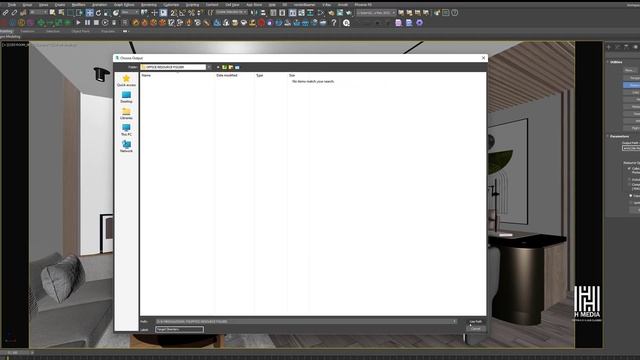Activate the Select and Move tool

[x=89, y=13]
